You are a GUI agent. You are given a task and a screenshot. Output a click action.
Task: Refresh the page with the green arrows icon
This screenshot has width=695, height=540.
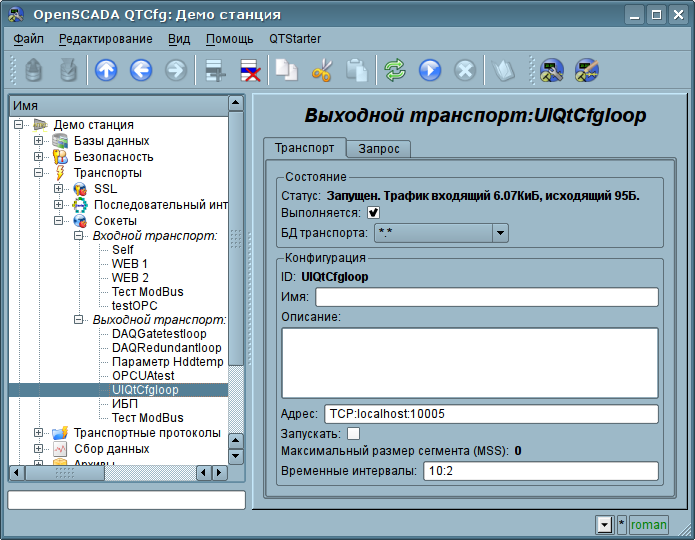click(395, 70)
